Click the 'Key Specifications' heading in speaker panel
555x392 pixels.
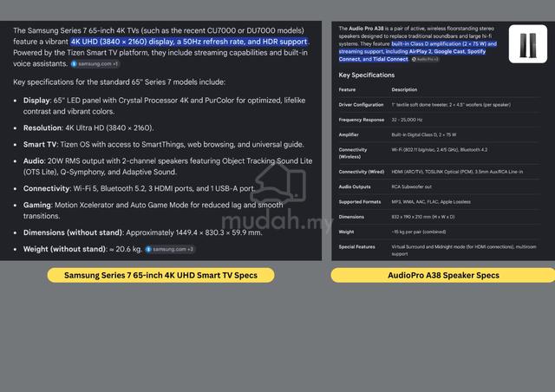366,75
